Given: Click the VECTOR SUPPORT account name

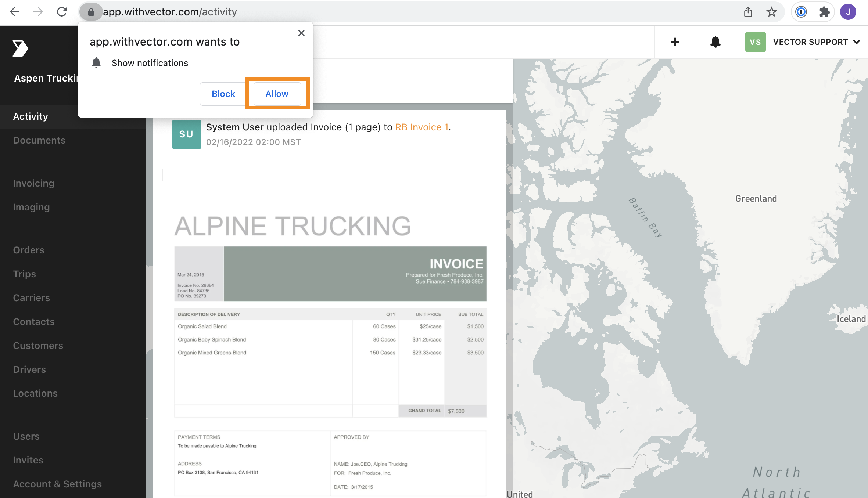Looking at the screenshot, I should pos(810,42).
